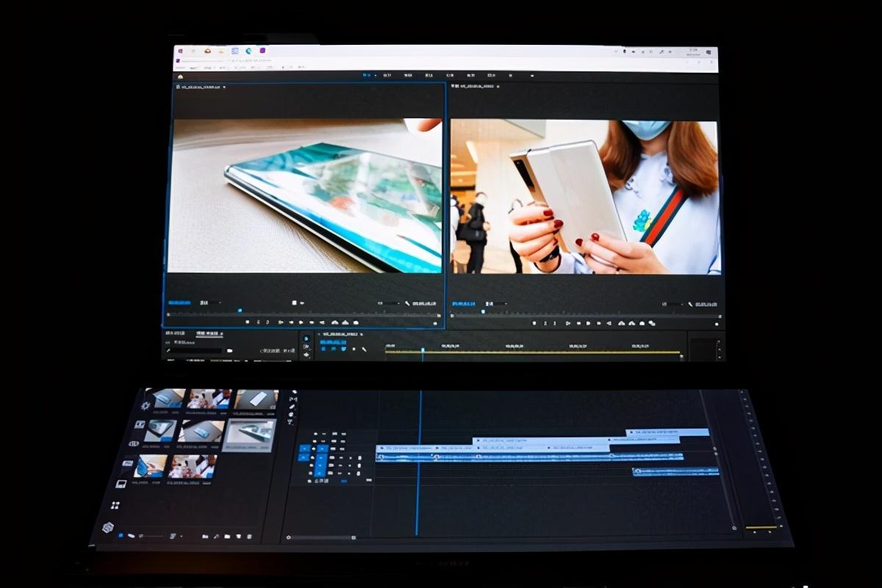The image size is (882, 588).
Task: Open the Program monitor zoom level dropdown
Action: click(x=497, y=303)
